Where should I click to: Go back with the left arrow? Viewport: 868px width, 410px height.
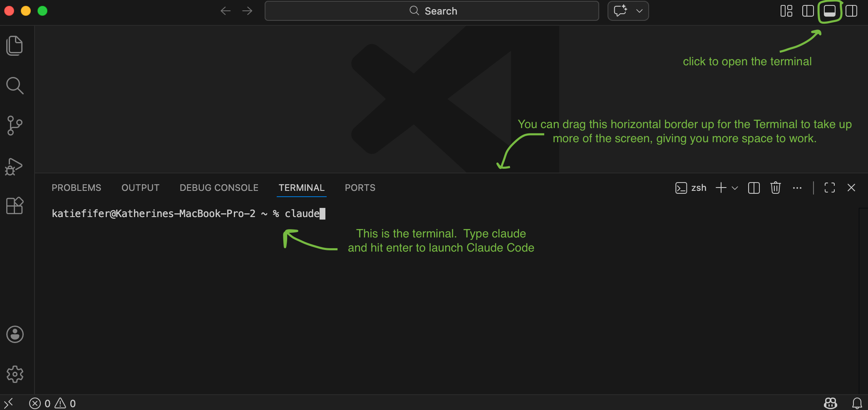pos(225,11)
